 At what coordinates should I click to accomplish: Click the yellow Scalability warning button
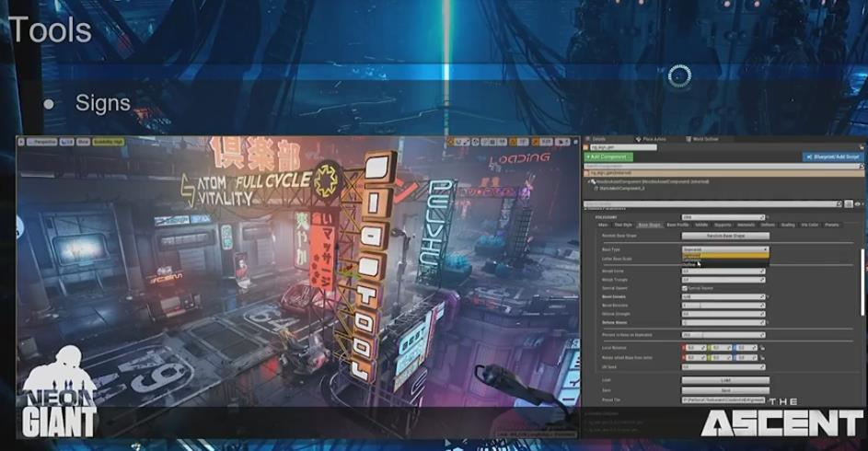tap(108, 143)
